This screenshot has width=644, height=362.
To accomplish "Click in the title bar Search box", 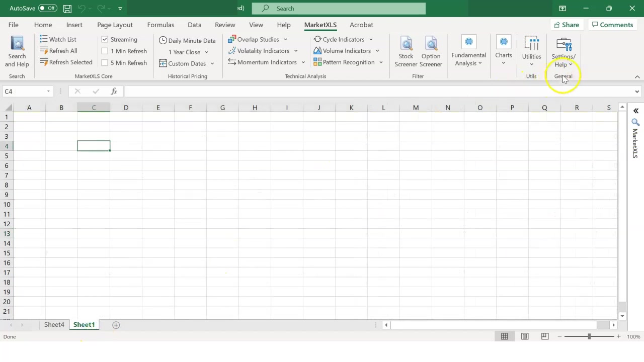I will point(339,9).
